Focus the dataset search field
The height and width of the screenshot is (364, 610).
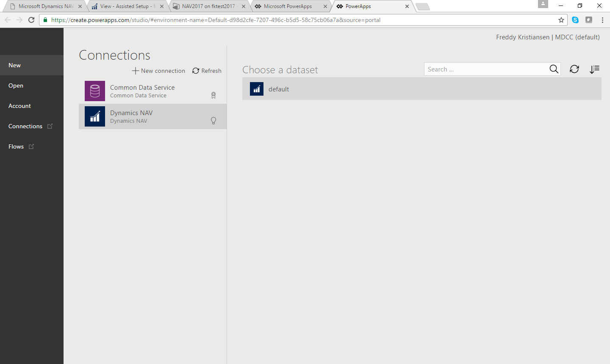pyautogui.click(x=485, y=69)
